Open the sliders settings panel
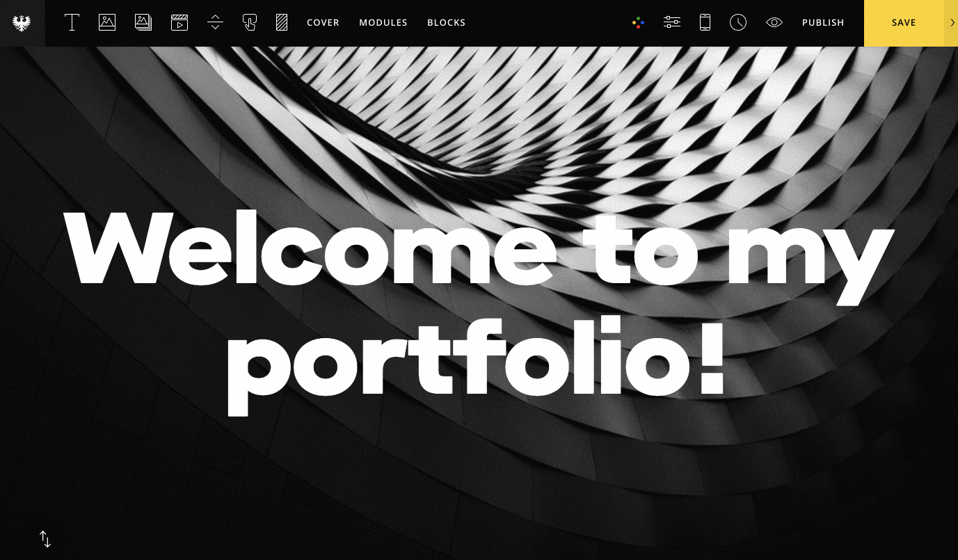The width and height of the screenshot is (958, 560). (x=672, y=22)
